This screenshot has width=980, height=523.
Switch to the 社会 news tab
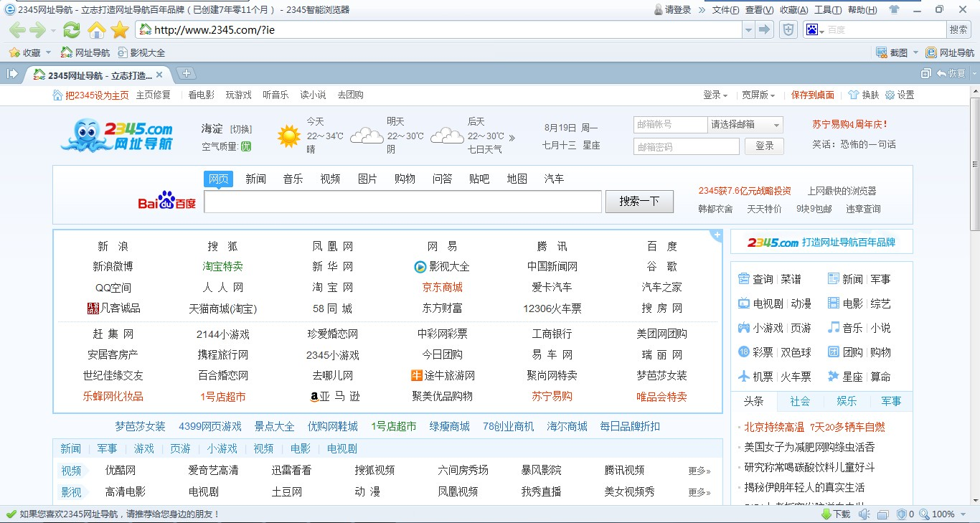click(800, 401)
